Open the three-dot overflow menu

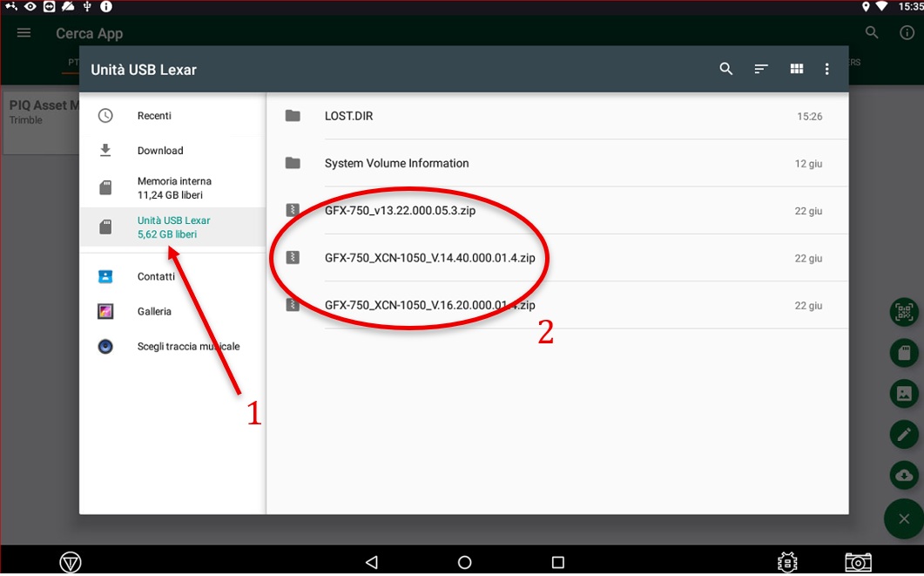pyautogui.click(x=826, y=69)
